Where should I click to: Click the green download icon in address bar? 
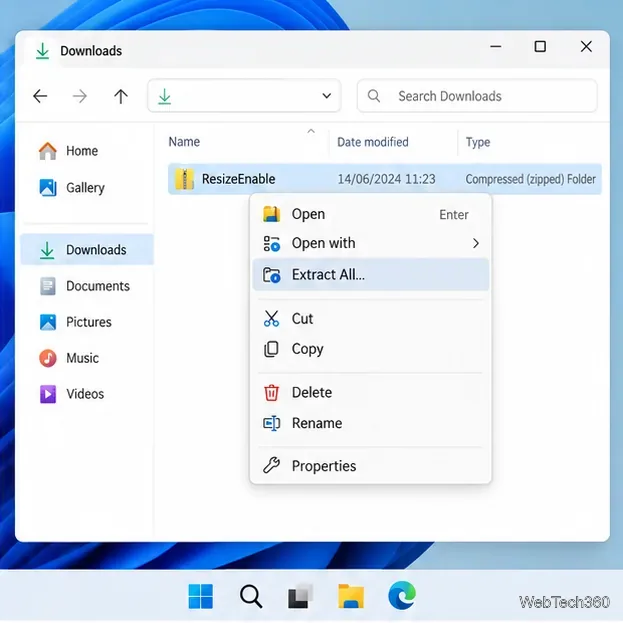pos(164,97)
